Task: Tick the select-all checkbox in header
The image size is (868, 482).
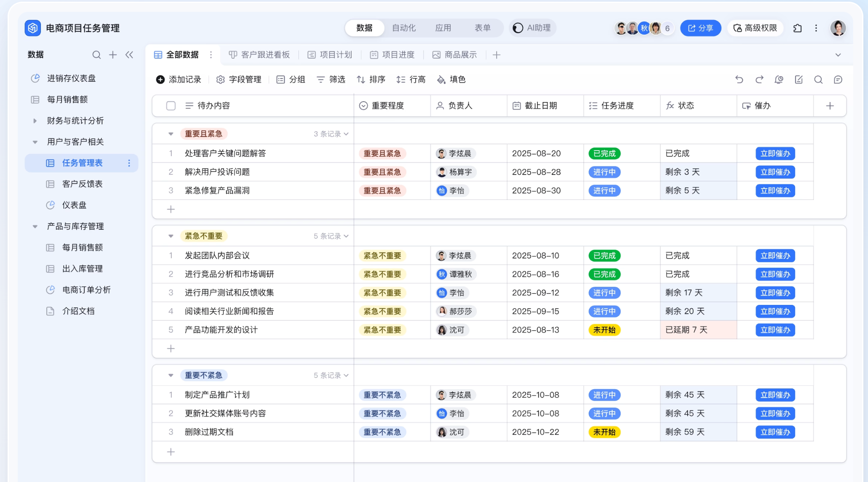Action: [171, 105]
